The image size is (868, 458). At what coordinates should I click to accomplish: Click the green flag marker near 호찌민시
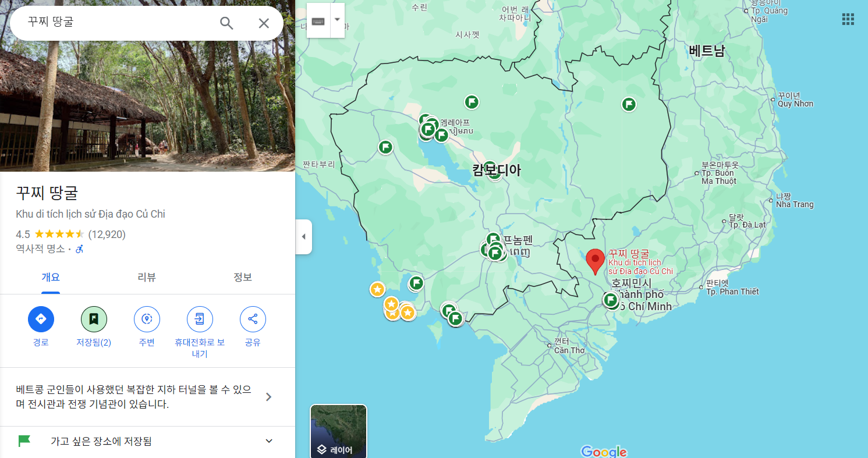(610, 300)
